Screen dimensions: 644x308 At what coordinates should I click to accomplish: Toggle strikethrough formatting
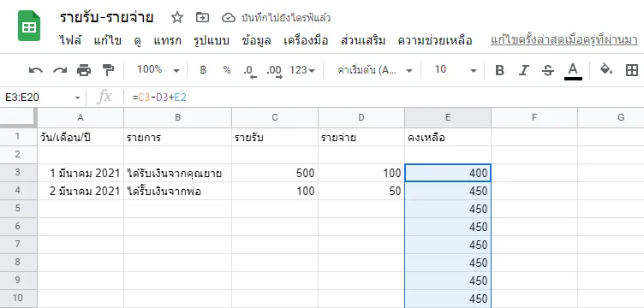click(547, 70)
